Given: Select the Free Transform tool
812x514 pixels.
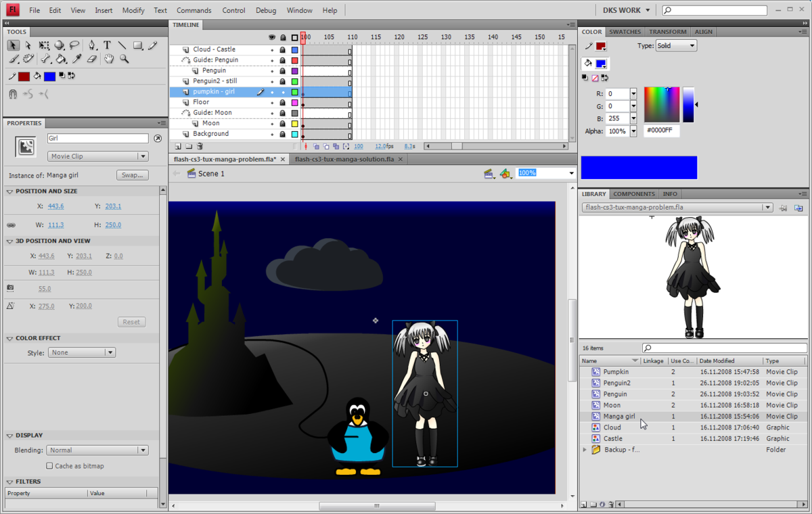Looking at the screenshot, I should 44,45.
